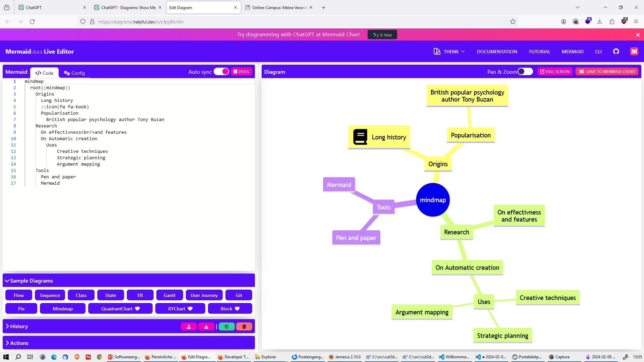This screenshot has height=362, width=644.
Task: Open the CLI header link
Action: (598, 52)
